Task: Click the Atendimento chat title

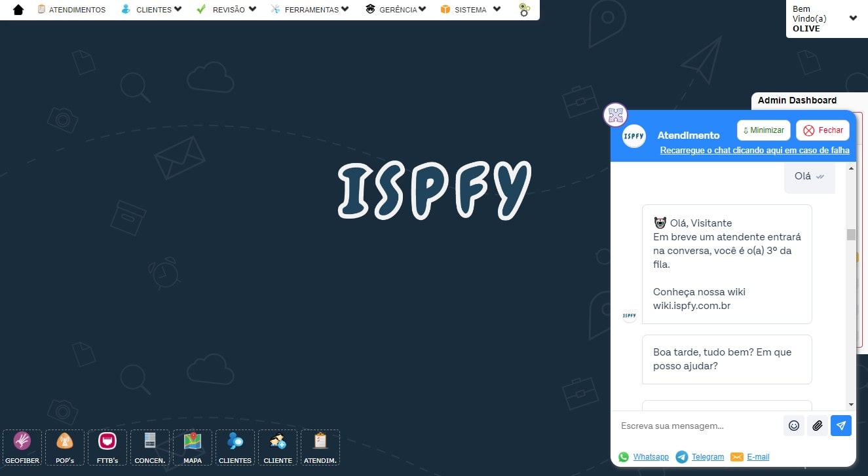Action: [689, 136]
